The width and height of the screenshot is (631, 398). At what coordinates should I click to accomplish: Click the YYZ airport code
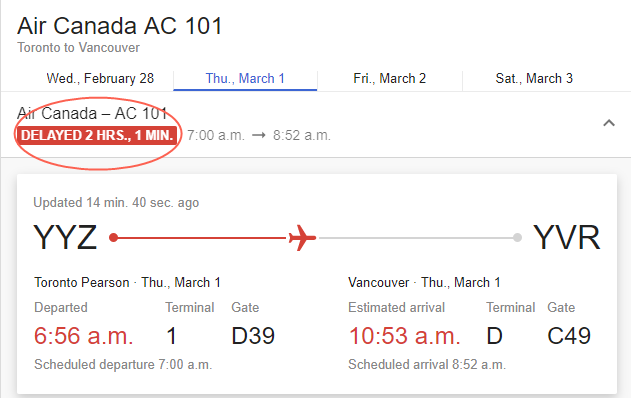click(65, 237)
